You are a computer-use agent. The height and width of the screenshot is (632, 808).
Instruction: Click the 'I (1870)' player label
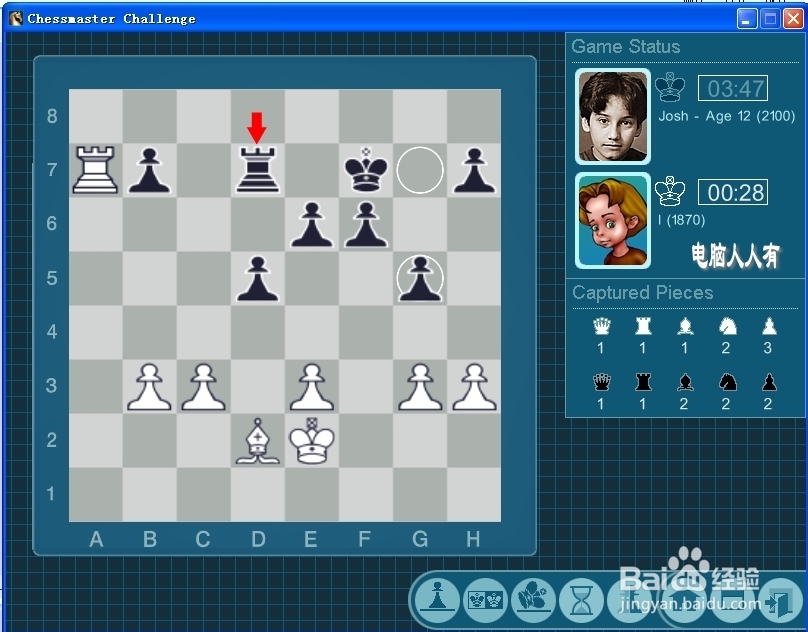click(x=681, y=220)
